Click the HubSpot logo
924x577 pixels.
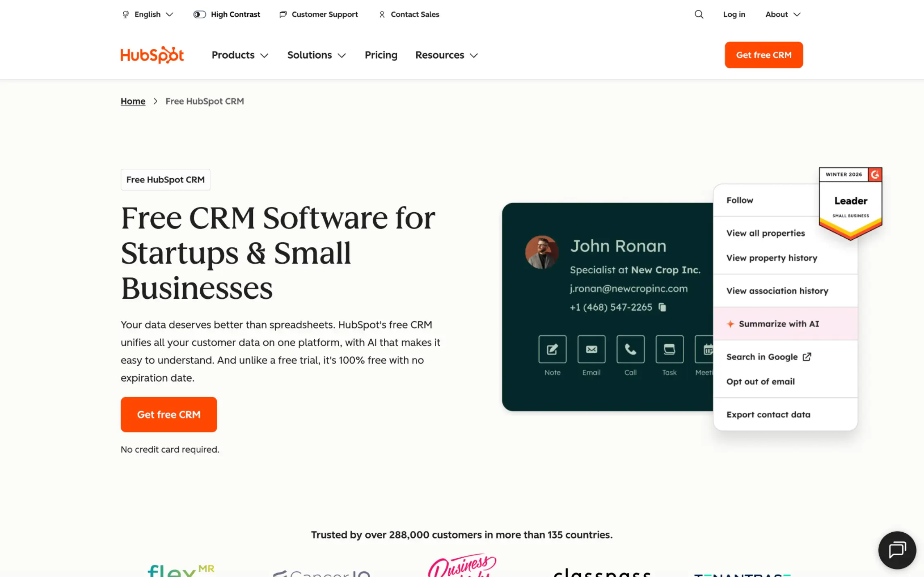[152, 55]
